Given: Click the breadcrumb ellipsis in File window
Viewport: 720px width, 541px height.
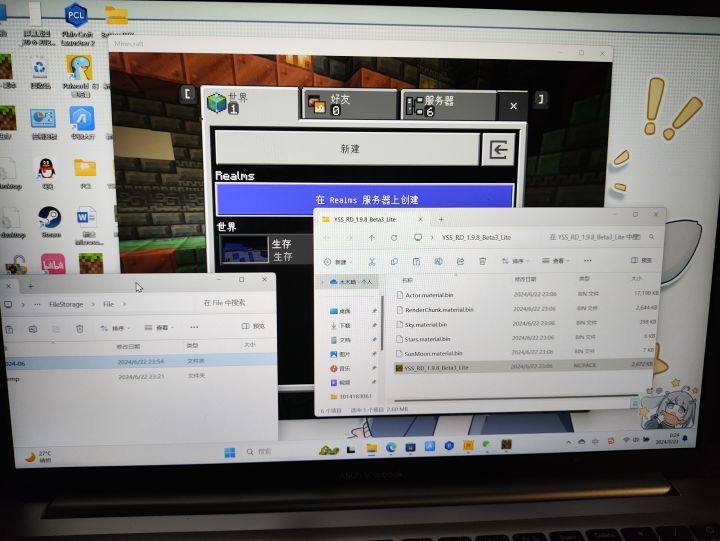Looking at the screenshot, I should [37, 304].
